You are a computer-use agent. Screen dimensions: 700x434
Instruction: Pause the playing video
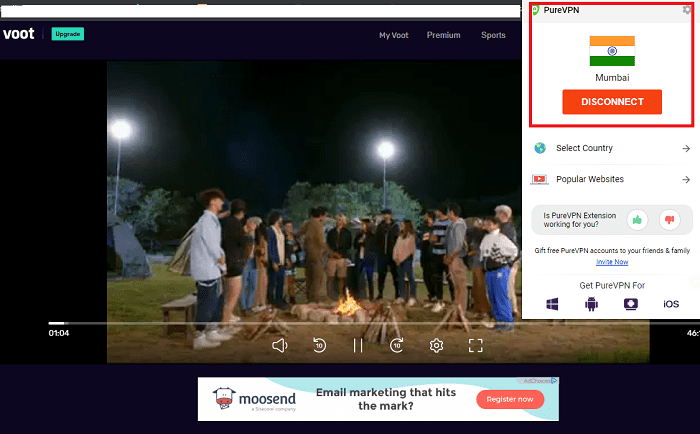point(357,345)
